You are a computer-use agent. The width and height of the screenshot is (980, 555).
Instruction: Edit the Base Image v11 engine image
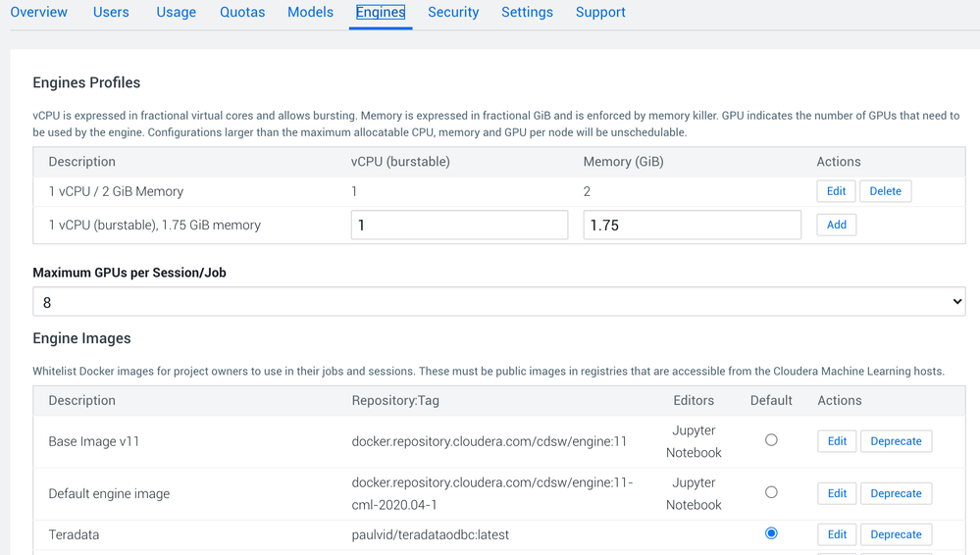pos(837,441)
